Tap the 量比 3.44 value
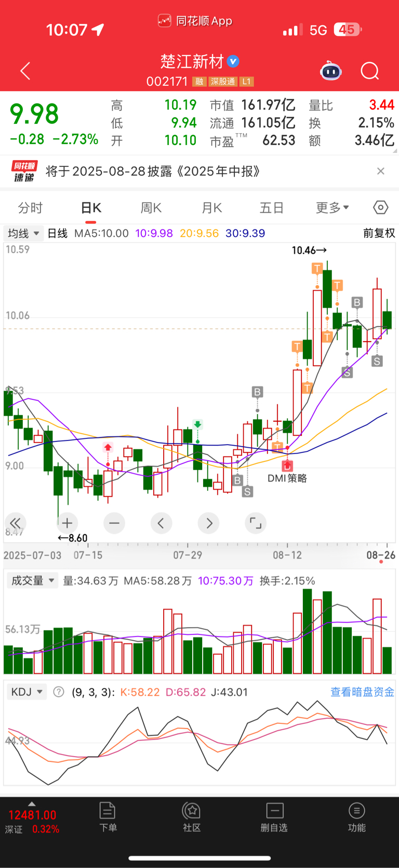This screenshot has height=868, width=399. click(352, 105)
